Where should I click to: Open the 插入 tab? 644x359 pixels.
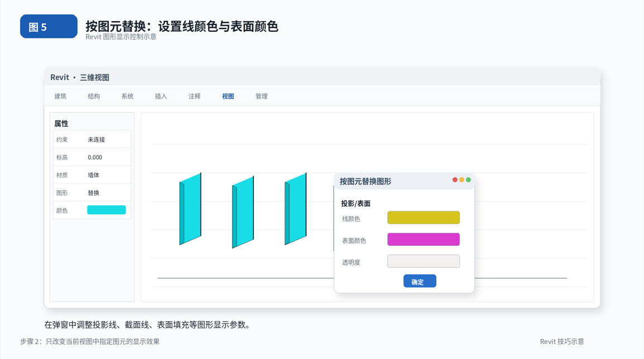[161, 96]
